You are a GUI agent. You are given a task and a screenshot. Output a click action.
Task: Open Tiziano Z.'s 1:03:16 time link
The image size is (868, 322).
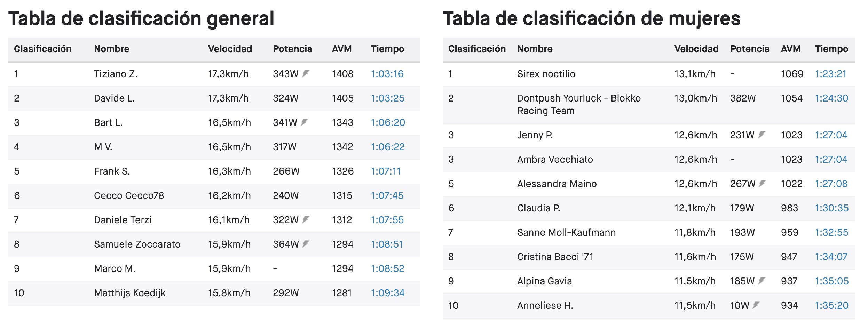pos(387,74)
